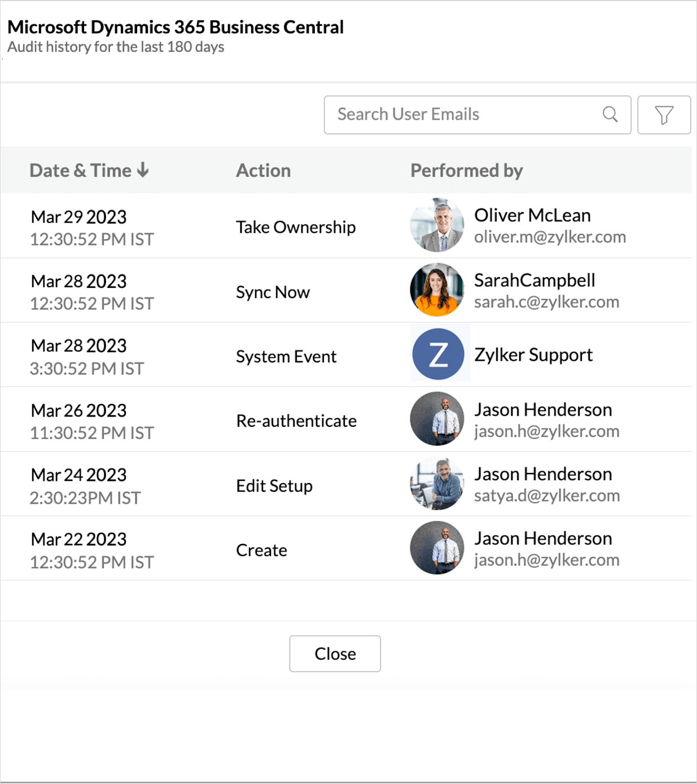Click the avatar in the Re-authenticate row
This screenshot has width=697, height=784.
437,419
